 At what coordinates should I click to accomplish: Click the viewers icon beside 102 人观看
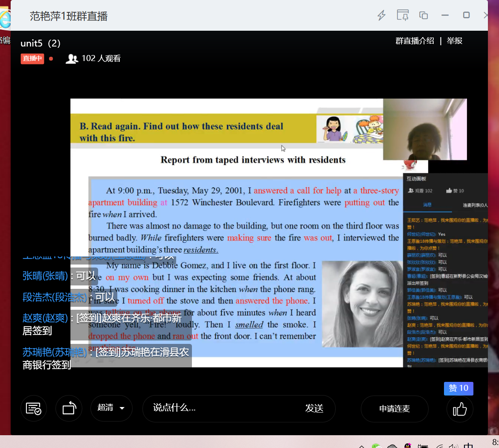(72, 59)
